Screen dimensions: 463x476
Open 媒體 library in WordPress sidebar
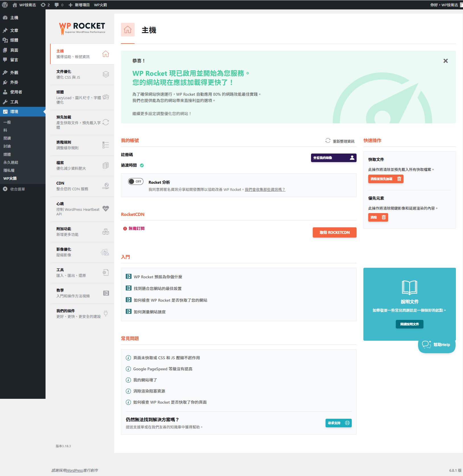pyautogui.click(x=14, y=40)
